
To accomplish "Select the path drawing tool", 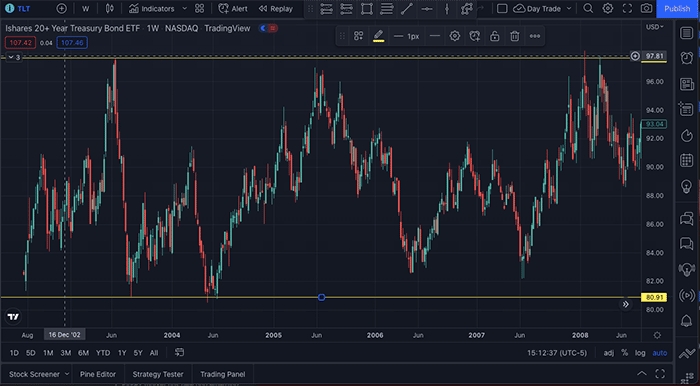I will 467,8.
